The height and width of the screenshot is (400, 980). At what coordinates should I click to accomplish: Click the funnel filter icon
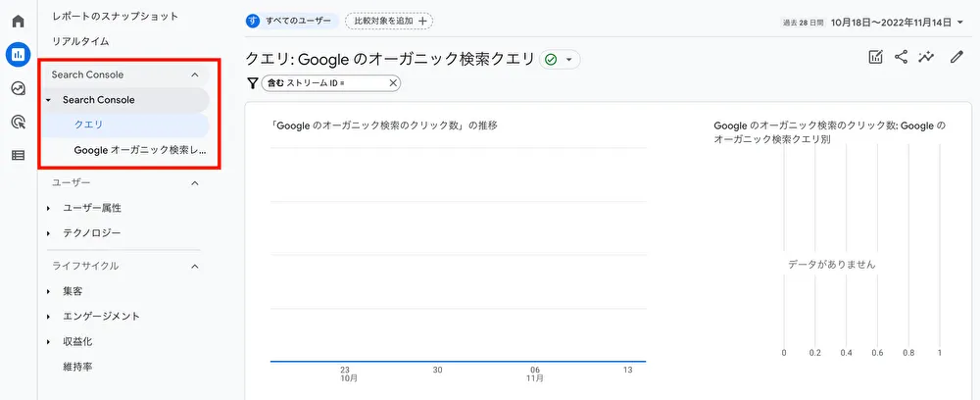tap(253, 83)
